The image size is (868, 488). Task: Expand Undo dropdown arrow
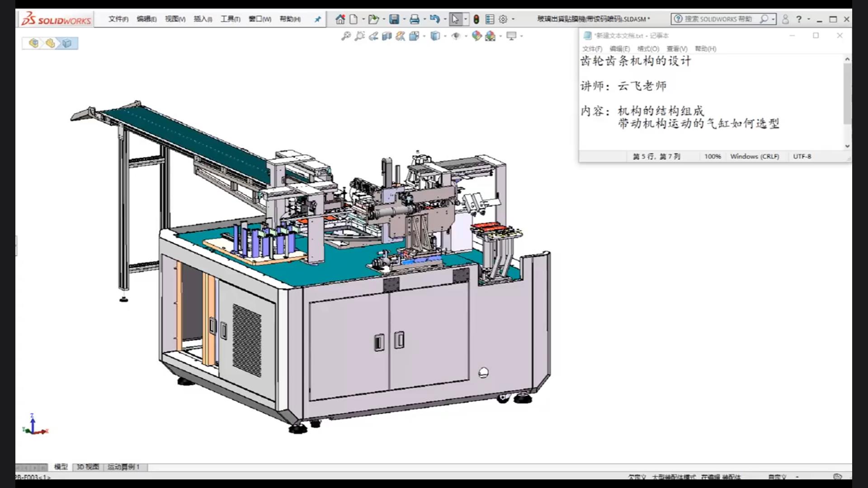pyautogui.click(x=445, y=19)
